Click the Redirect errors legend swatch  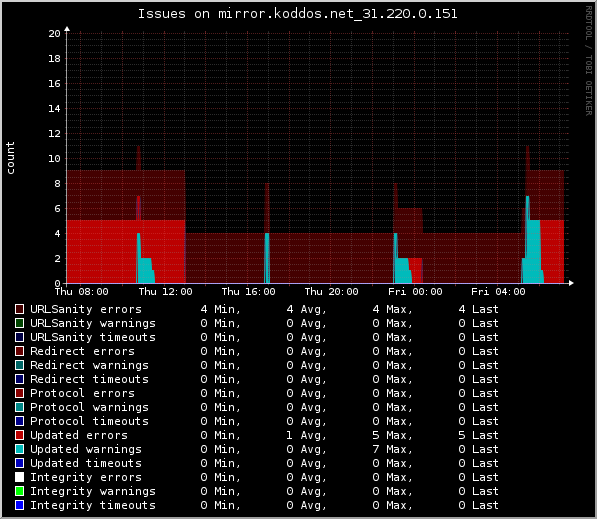pos(19,351)
